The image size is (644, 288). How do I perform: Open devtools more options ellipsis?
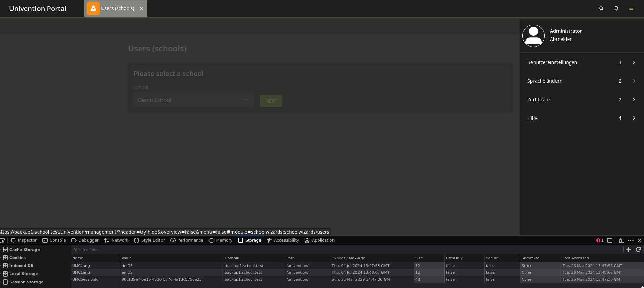point(630,240)
